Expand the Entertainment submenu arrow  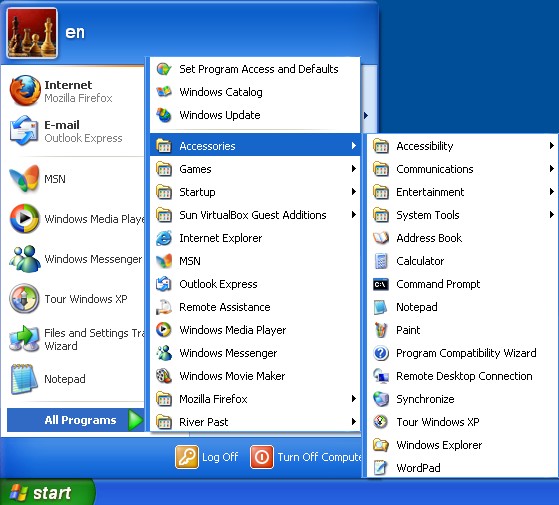[x=552, y=192]
